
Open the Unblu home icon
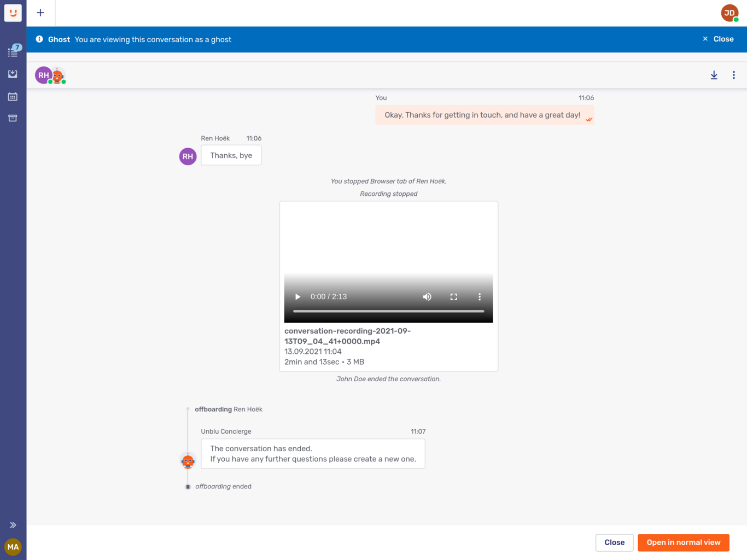tap(13, 13)
